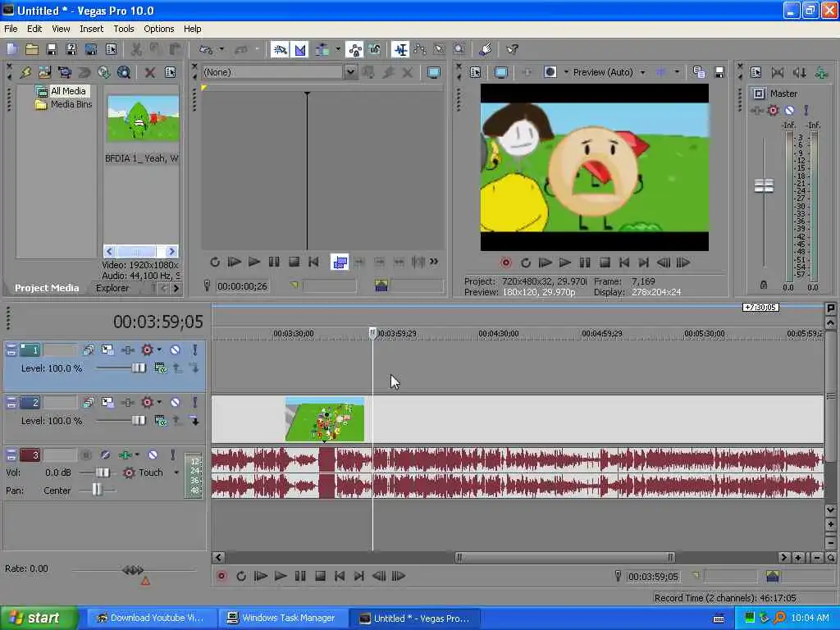Click Track Motion icon on track 1

tap(107, 349)
